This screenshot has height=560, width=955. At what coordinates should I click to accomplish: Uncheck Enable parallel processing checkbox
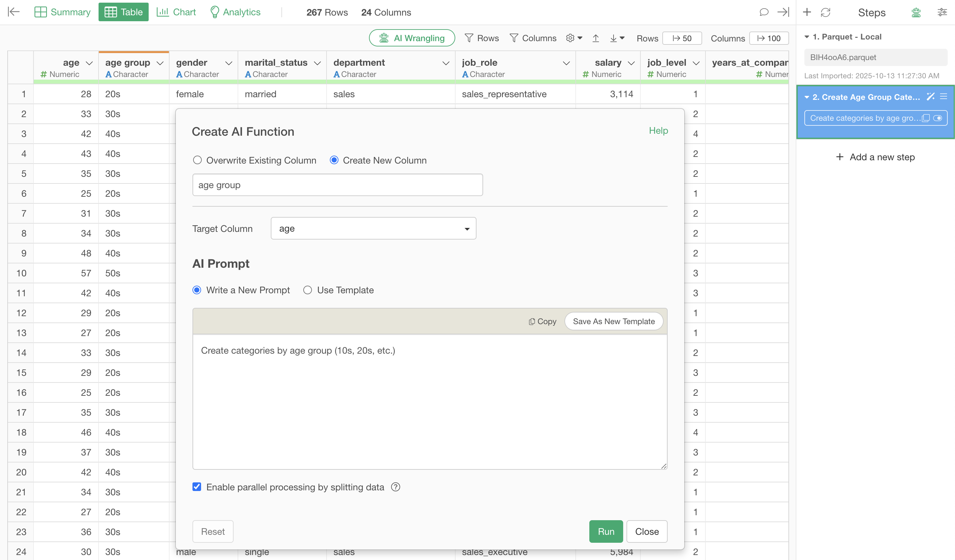[197, 487]
